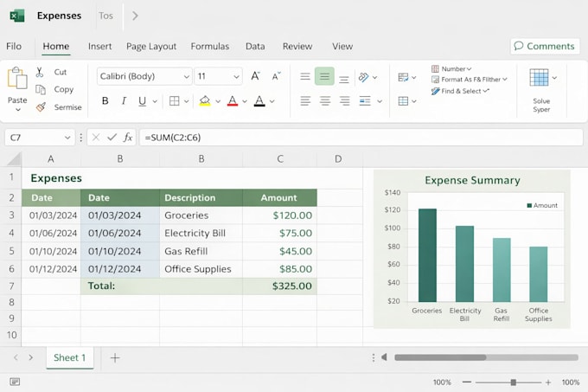
Task: Expand the Solve Syper dropdown arrow
Action: [x=554, y=78]
